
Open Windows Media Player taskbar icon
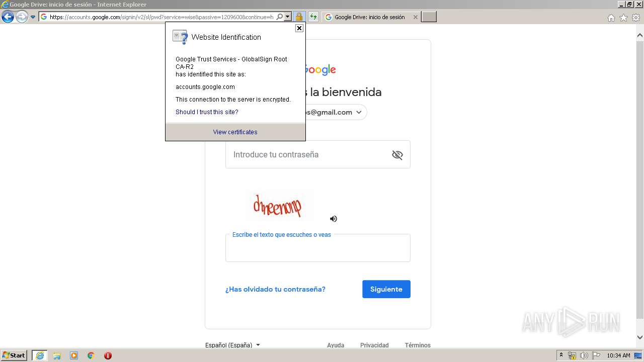point(74,355)
